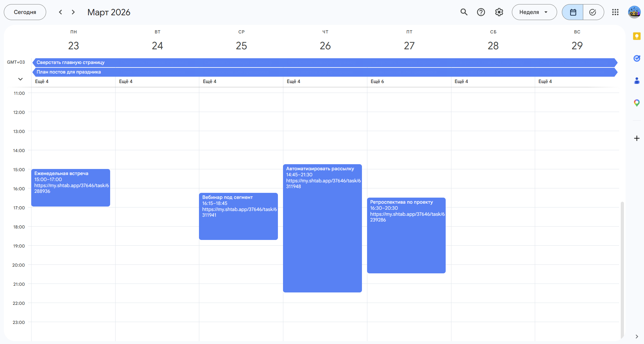
Task: Open the Settings gear menu
Action: pyautogui.click(x=499, y=12)
